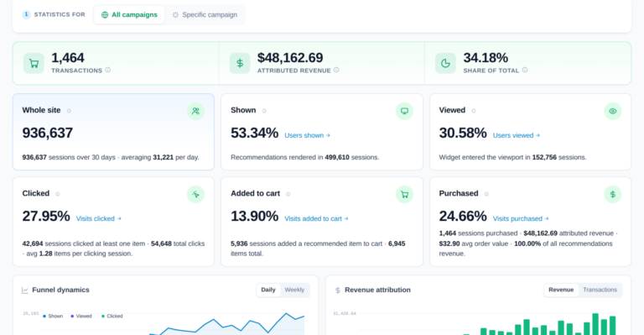Click the 499,610 sessions figure
The width and height of the screenshot is (644, 335).
point(337,158)
